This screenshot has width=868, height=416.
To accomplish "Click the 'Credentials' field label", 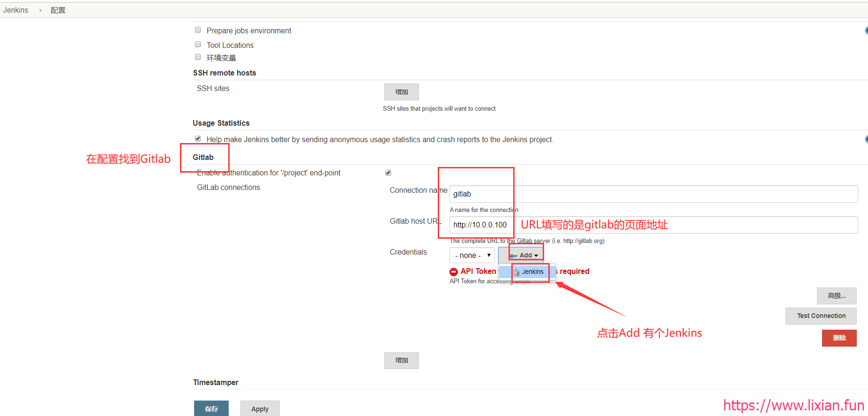I will [408, 252].
